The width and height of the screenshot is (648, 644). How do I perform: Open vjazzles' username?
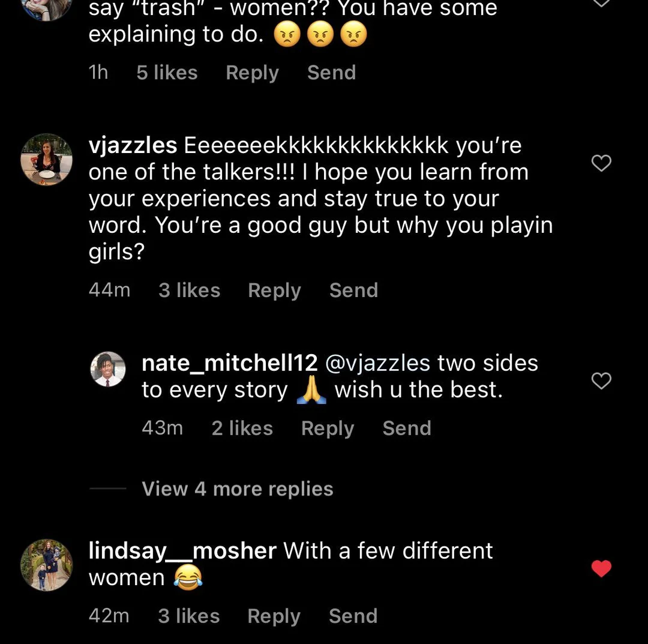132,145
